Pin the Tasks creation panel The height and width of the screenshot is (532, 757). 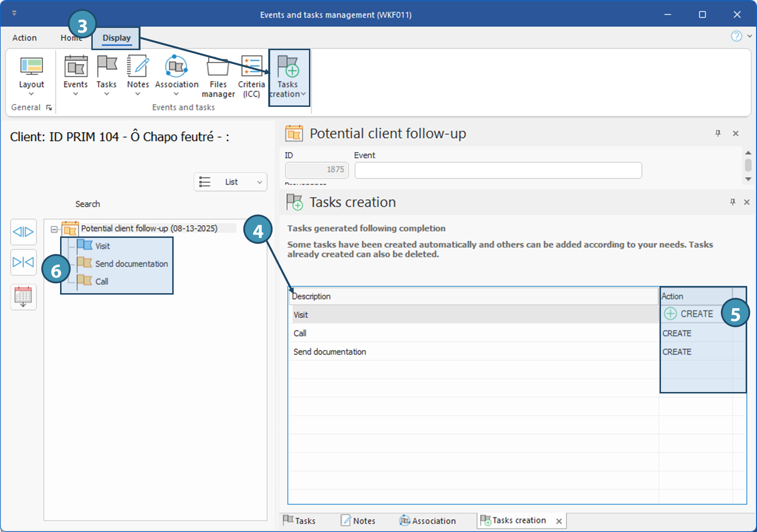[732, 202]
